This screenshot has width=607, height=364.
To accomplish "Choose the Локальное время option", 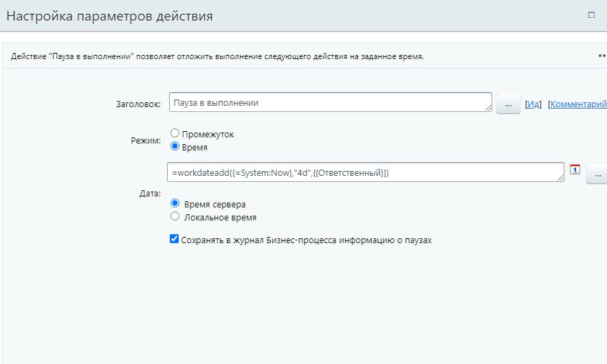I will coord(175,216).
